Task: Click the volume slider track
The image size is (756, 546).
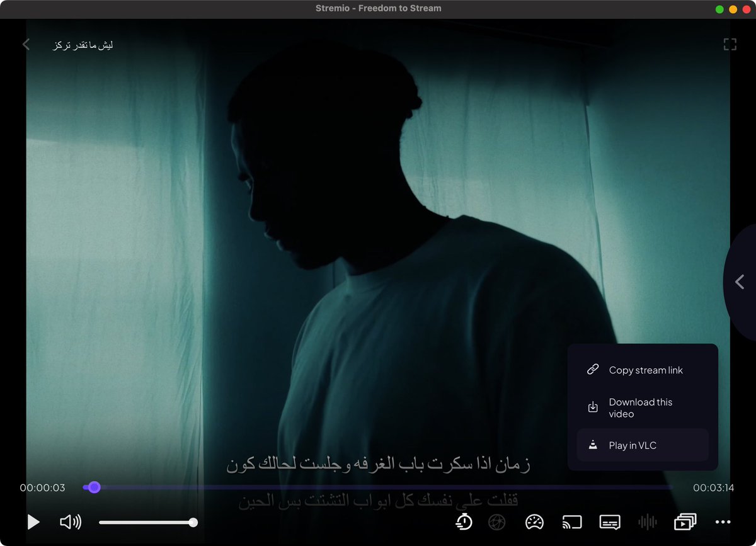Action: pyautogui.click(x=147, y=522)
